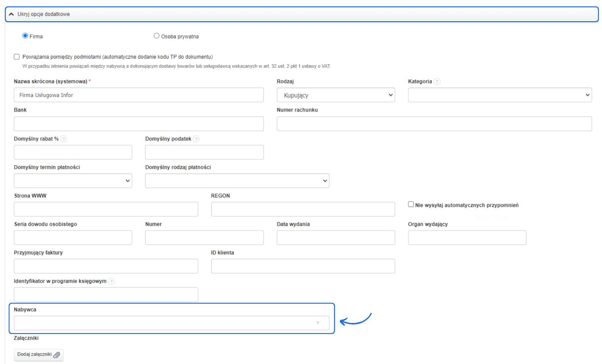
Task: Click the Dodaj załączniki button
Action: tap(38, 355)
